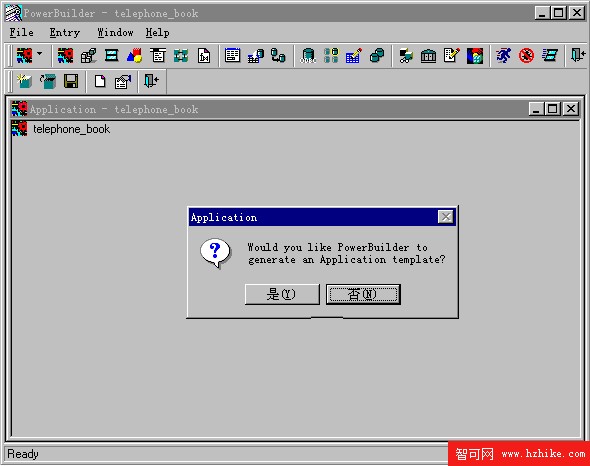Viewport: 590px width, 466px height.
Task: Click the Yes button 是(Y)
Action: tap(282, 294)
